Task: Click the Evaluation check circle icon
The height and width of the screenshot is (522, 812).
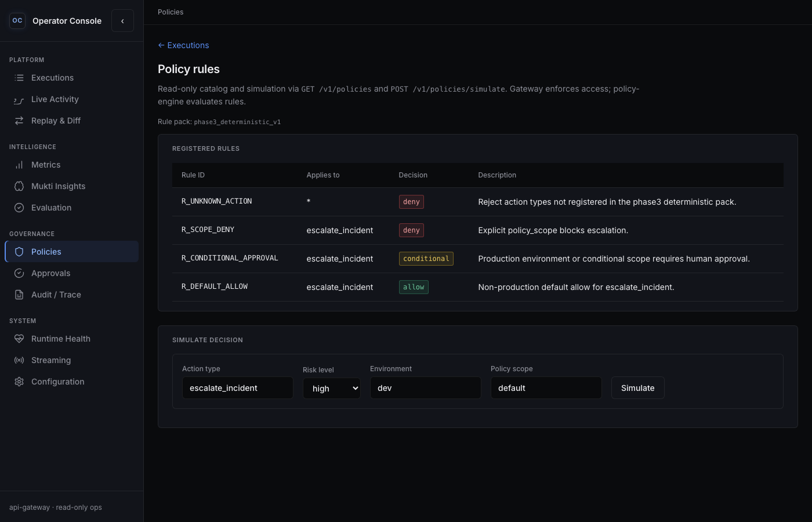Action: 19,208
